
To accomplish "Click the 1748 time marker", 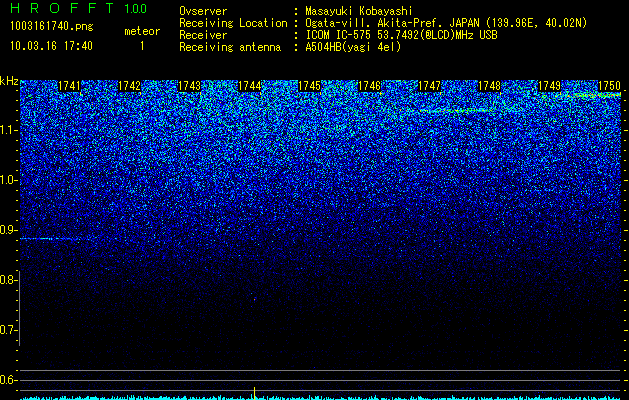I will (489, 86).
